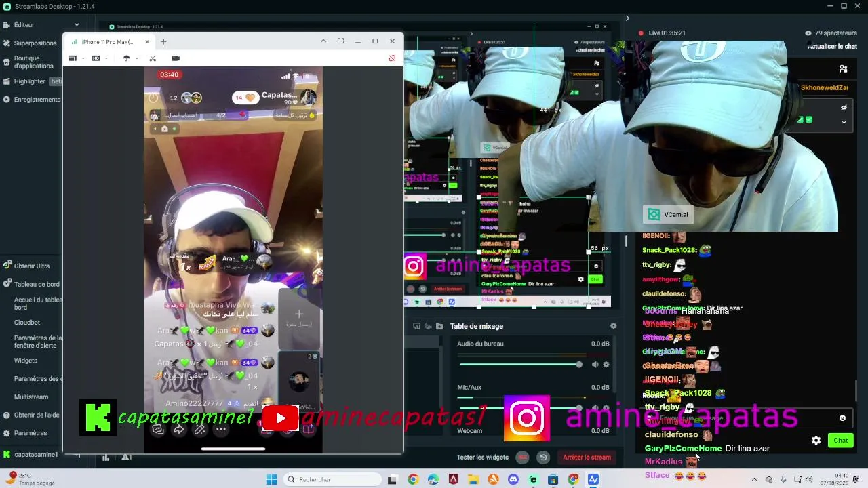Collapse the mirroring window toolbar with the chevron

point(323,41)
